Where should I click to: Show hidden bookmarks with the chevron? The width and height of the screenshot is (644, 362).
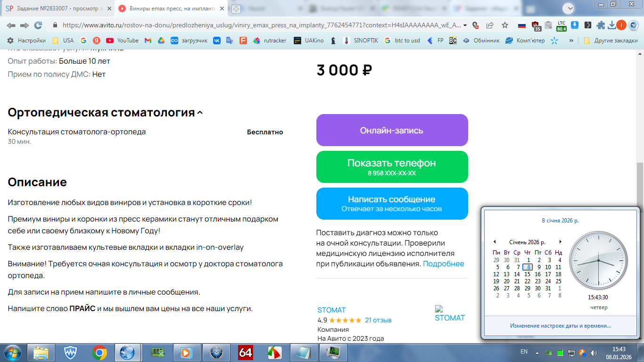pyautogui.click(x=571, y=41)
